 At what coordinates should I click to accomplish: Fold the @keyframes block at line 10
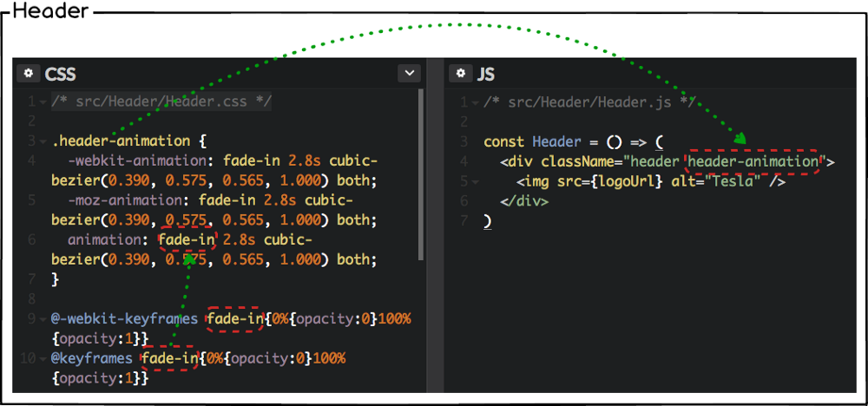click(x=43, y=359)
